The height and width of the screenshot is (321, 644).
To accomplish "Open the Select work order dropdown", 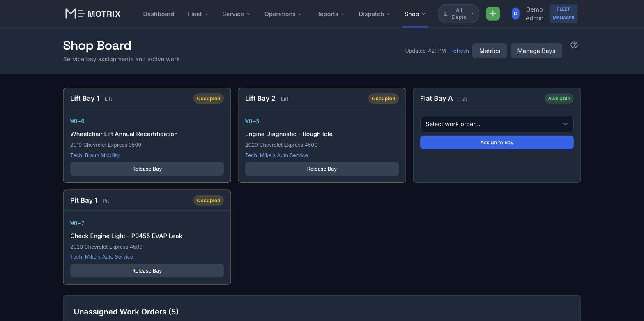I will [x=497, y=124].
